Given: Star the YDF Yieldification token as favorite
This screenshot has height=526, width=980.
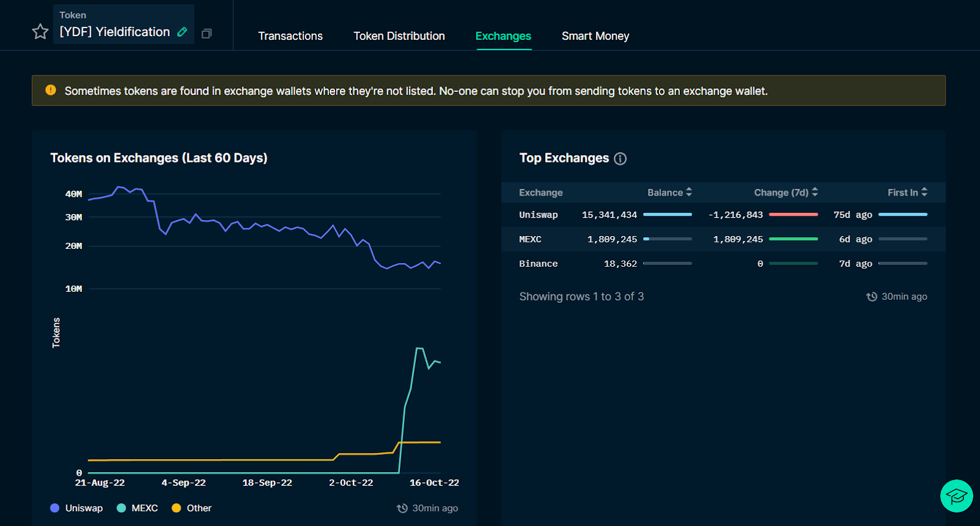Looking at the screenshot, I should tap(40, 31).
